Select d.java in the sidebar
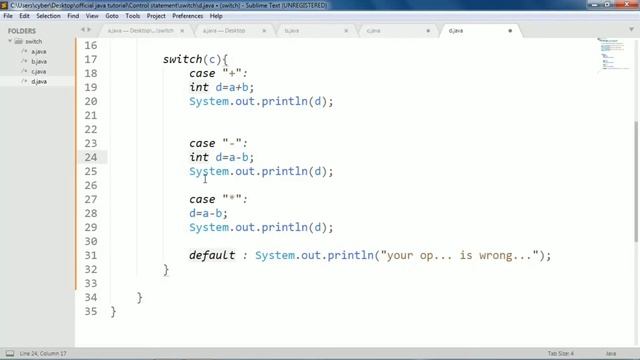 click(x=39, y=81)
